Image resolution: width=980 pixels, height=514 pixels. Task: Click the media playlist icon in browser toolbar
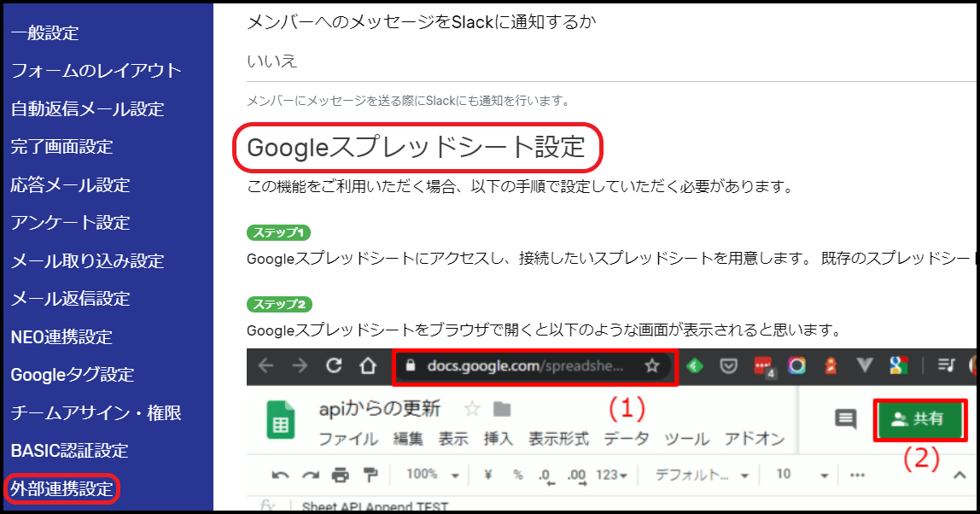(946, 365)
